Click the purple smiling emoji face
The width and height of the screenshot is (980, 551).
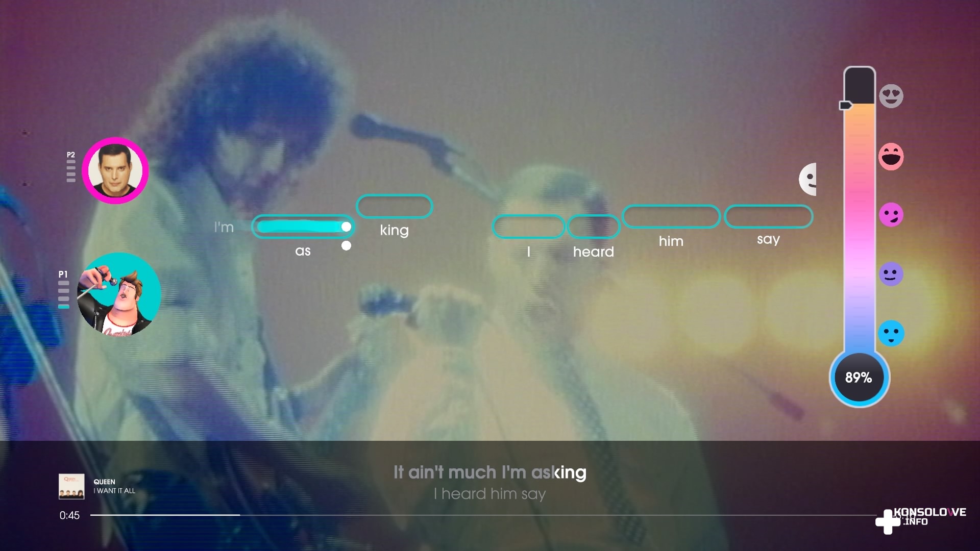click(891, 274)
